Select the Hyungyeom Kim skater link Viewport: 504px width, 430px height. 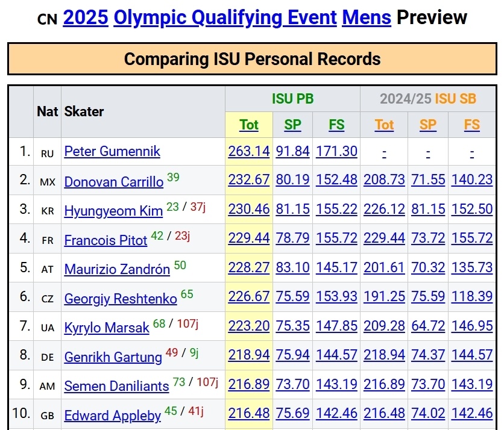[x=113, y=211]
